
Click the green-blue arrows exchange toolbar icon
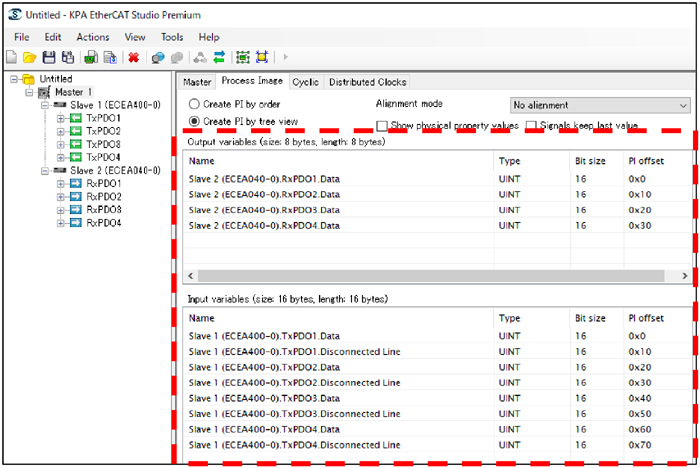tap(218, 57)
